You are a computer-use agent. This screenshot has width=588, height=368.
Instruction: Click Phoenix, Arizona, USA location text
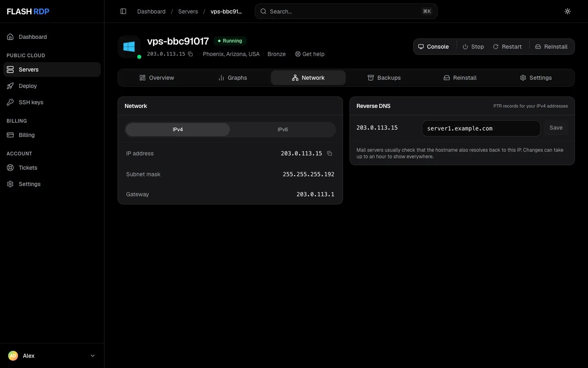coord(231,54)
